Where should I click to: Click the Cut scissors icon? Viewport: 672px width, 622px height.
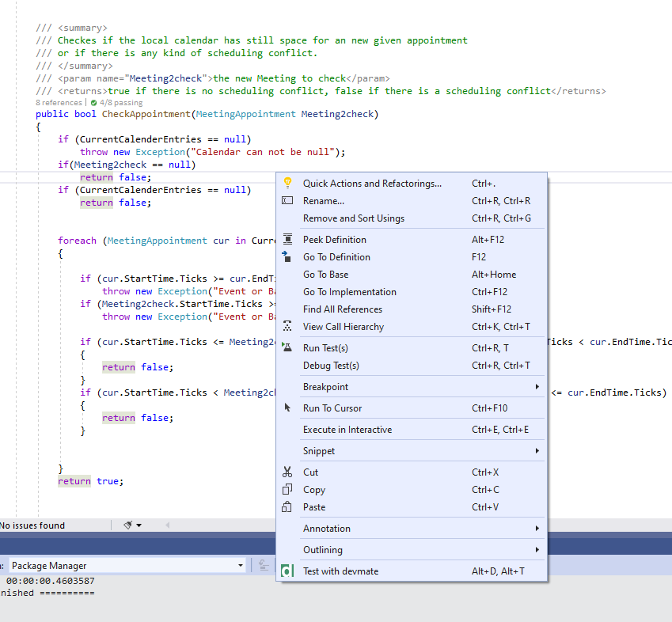tap(287, 472)
